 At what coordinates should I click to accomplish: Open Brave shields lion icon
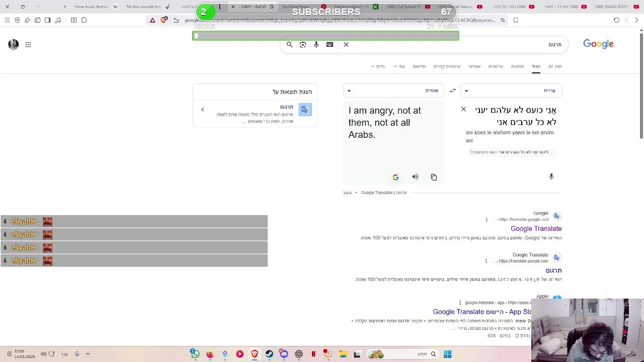[x=164, y=20]
